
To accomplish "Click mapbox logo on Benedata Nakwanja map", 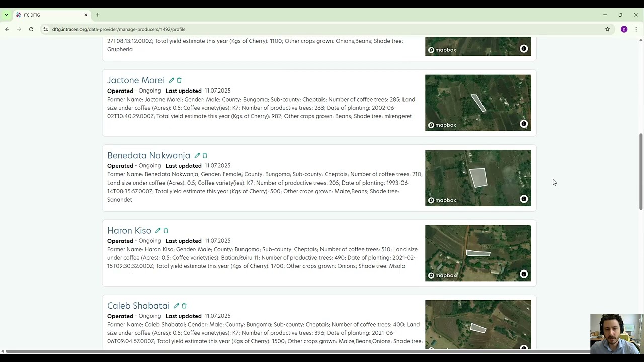I will click(x=442, y=200).
